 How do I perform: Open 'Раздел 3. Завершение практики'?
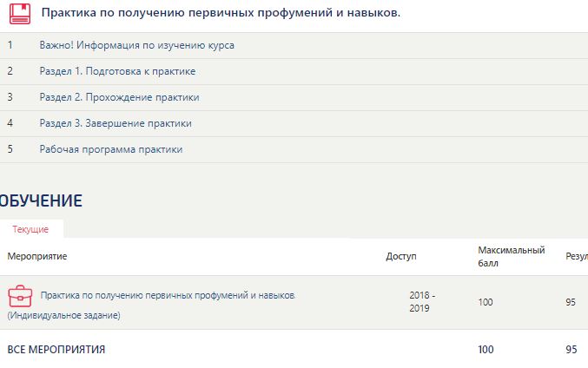tap(116, 123)
